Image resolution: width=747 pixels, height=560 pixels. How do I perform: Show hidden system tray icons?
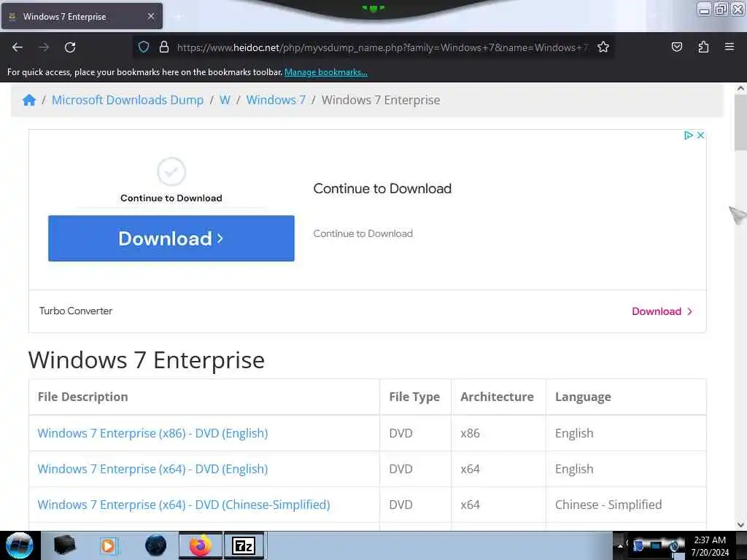tap(620, 546)
